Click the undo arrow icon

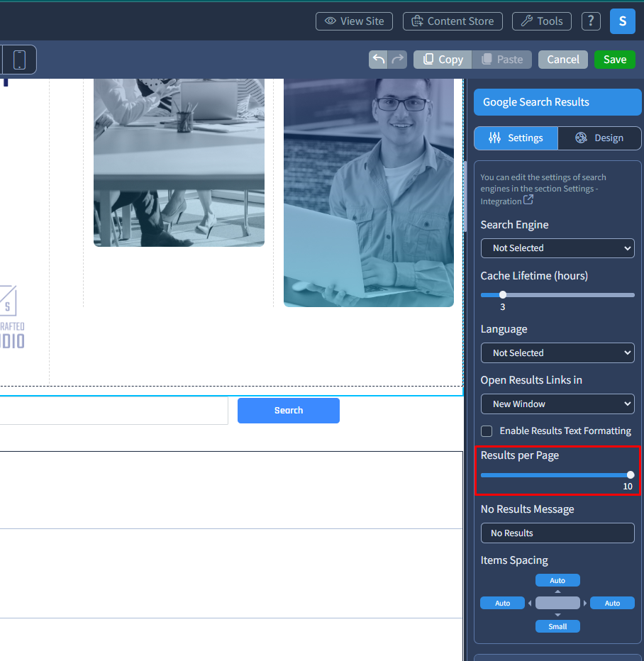tap(379, 60)
